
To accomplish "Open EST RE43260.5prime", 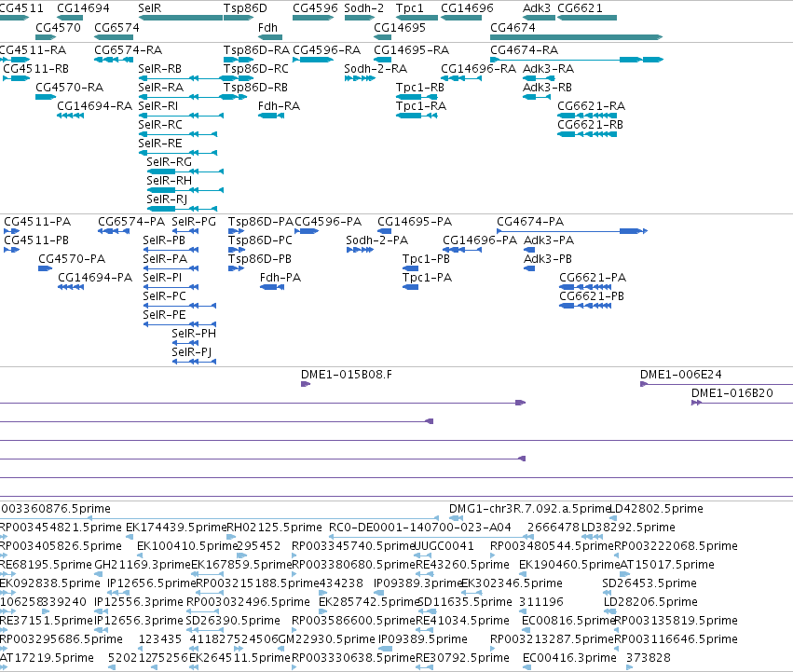I will pyautogui.click(x=425, y=574).
